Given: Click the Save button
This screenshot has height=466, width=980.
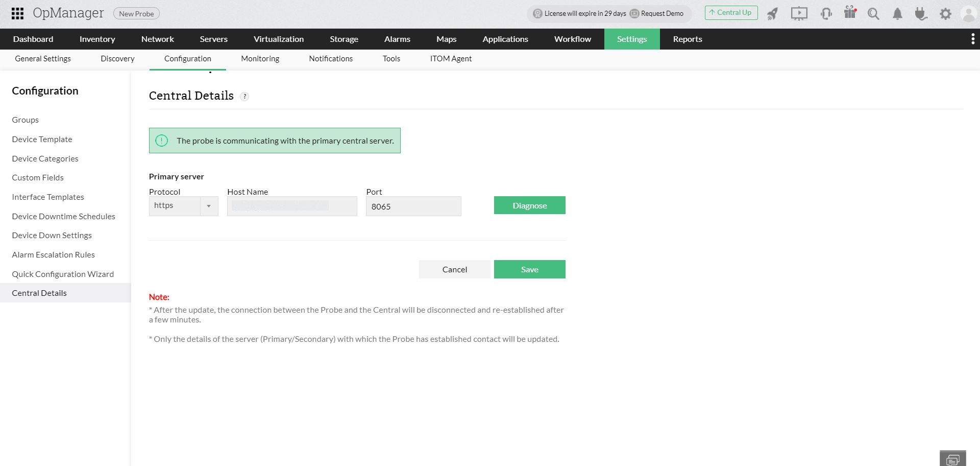Looking at the screenshot, I should 530,269.
